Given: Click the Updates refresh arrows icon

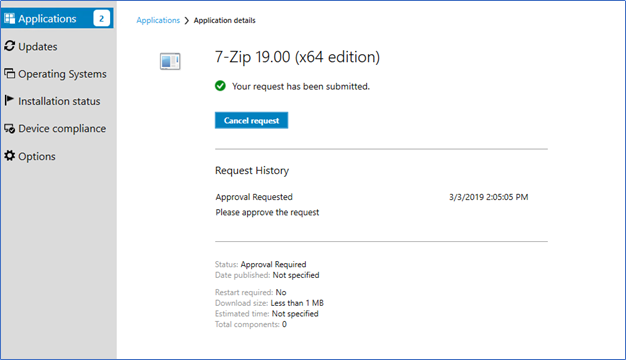Looking at the screenshot, I should point(10,46).
